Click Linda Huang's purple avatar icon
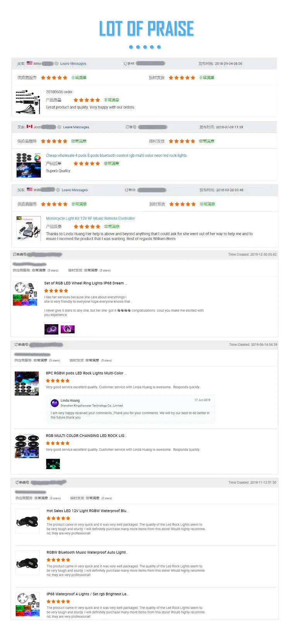 (55, 403)
